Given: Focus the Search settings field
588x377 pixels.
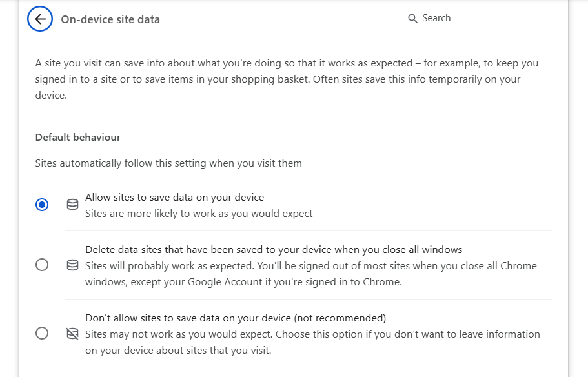Looking at the screenshot, I should 487,18.
